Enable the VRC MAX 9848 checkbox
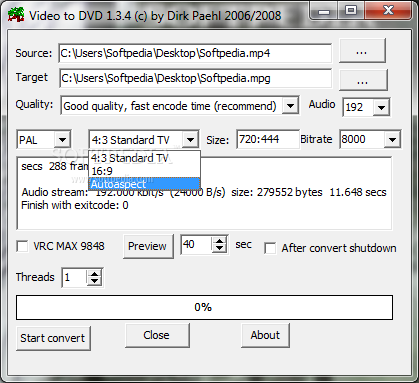 pyautogui.click(x=22, y=246)
